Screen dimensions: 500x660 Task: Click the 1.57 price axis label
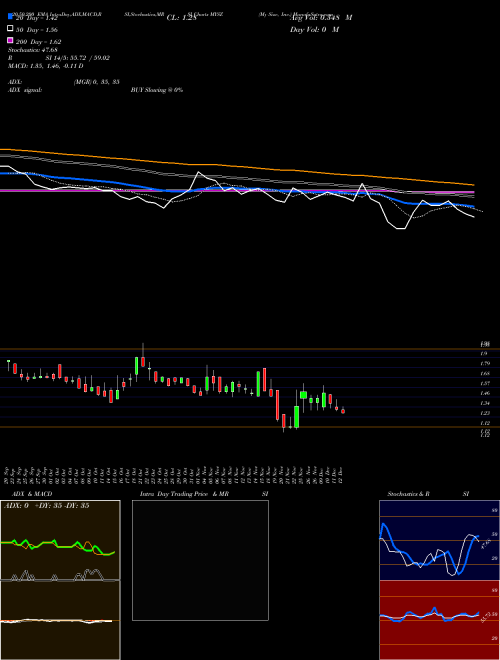pos(484,383)
